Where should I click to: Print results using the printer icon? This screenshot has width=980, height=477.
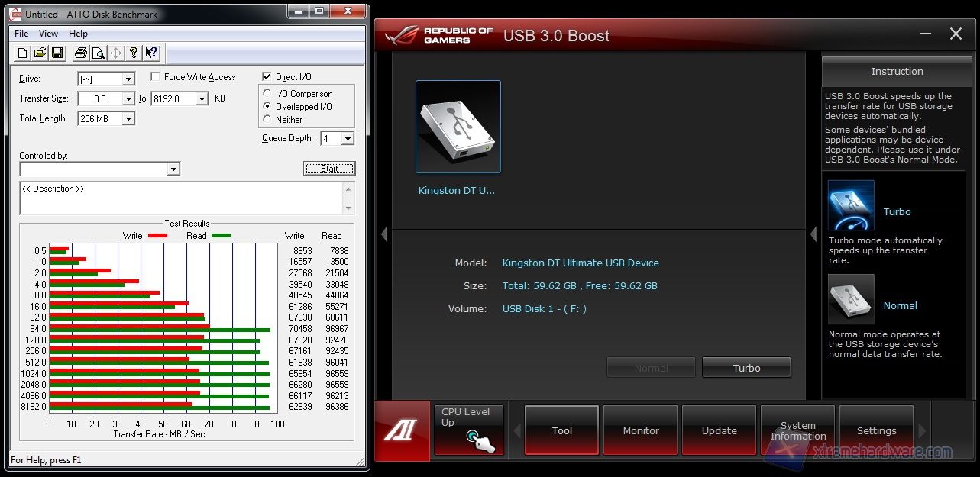click(80, 53)
